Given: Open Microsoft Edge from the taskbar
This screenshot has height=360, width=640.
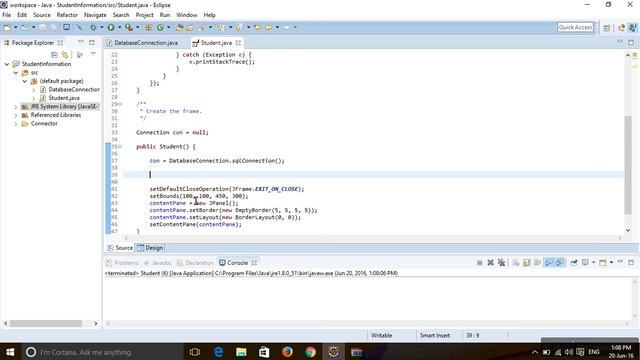Looking at the screenshot, I should tap(218, 352).
